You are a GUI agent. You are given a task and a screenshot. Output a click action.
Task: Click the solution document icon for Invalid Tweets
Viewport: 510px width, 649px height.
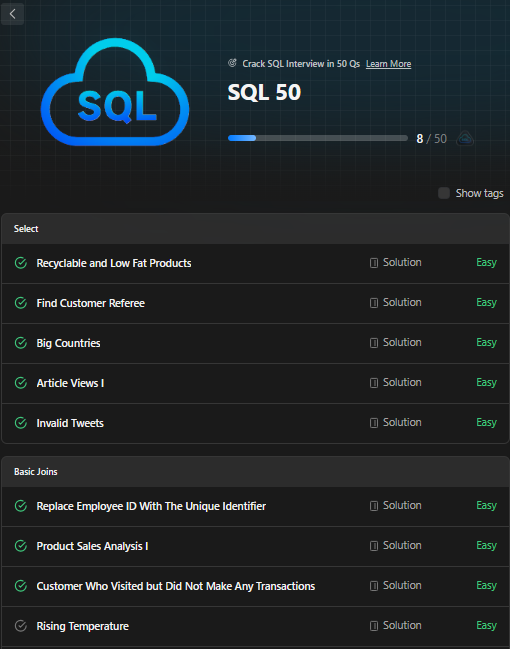373,423
